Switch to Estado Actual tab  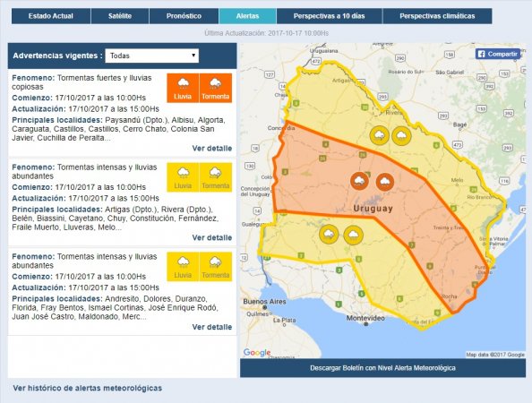51,16
